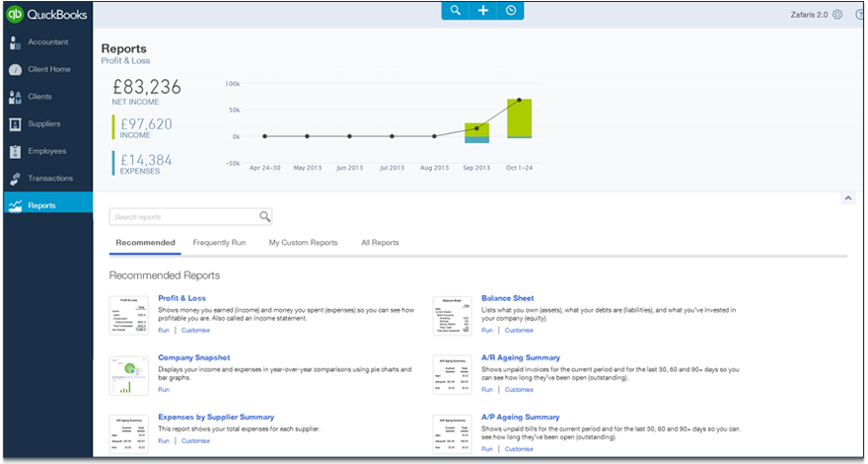Select the Recommended tab

145,242
